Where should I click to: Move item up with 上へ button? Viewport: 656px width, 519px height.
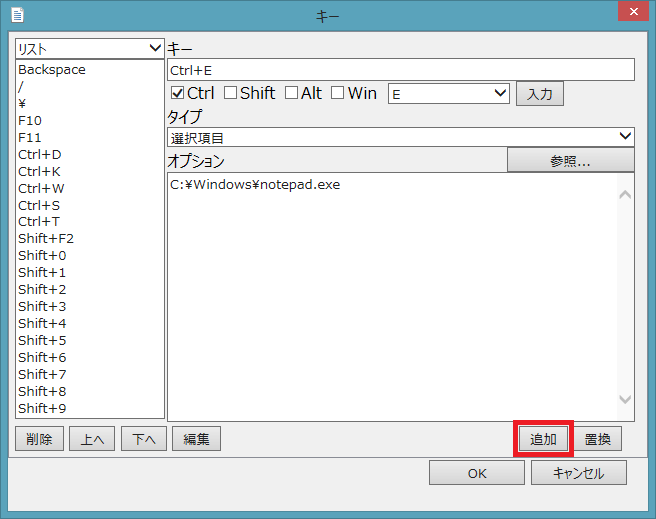91,439
